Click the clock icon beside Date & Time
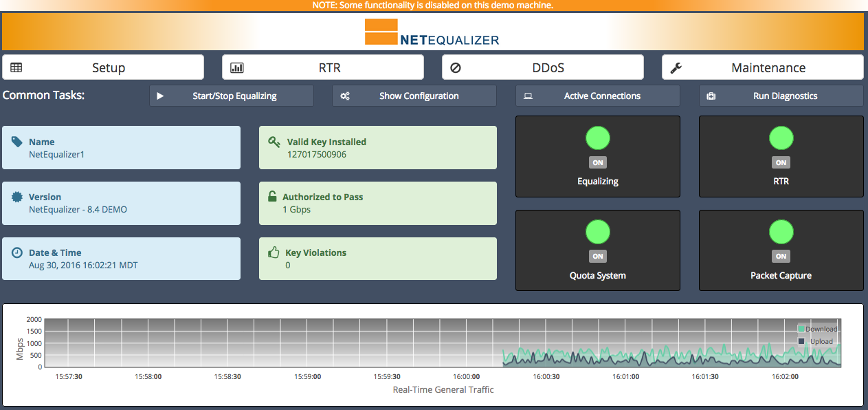Image resolution: width=868 pixels, height=410 pixels. point(17,252)
